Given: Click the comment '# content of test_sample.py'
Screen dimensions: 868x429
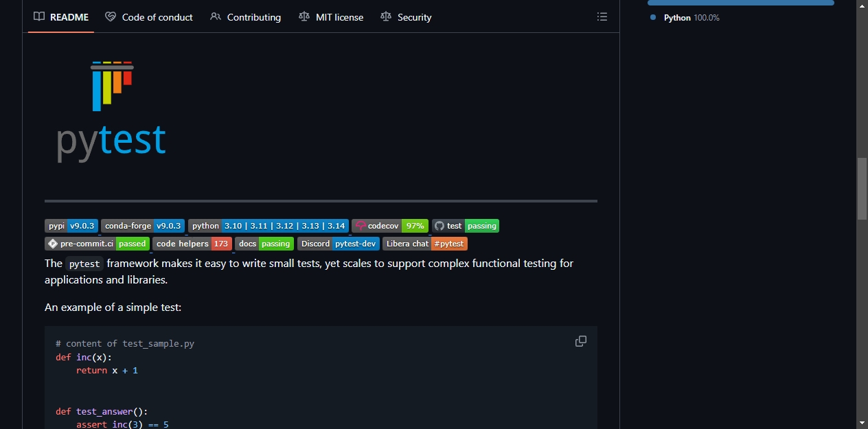Looking at the screenshot, I should [x=125, y=343].
